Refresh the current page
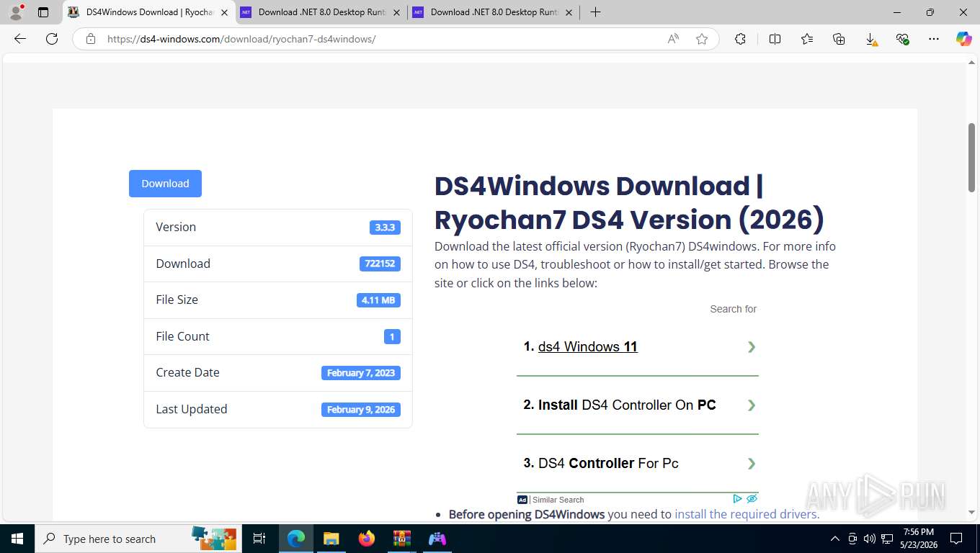Image resolution: width=980 pixels, height=553 pixels. click(52, 39)
